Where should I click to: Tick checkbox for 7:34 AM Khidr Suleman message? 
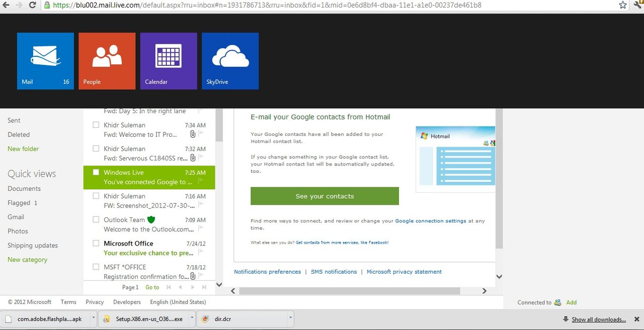click(96, 125)
